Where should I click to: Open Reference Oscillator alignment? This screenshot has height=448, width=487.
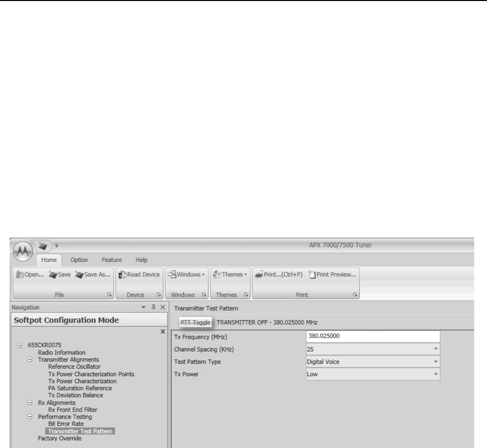click(74, 367)
